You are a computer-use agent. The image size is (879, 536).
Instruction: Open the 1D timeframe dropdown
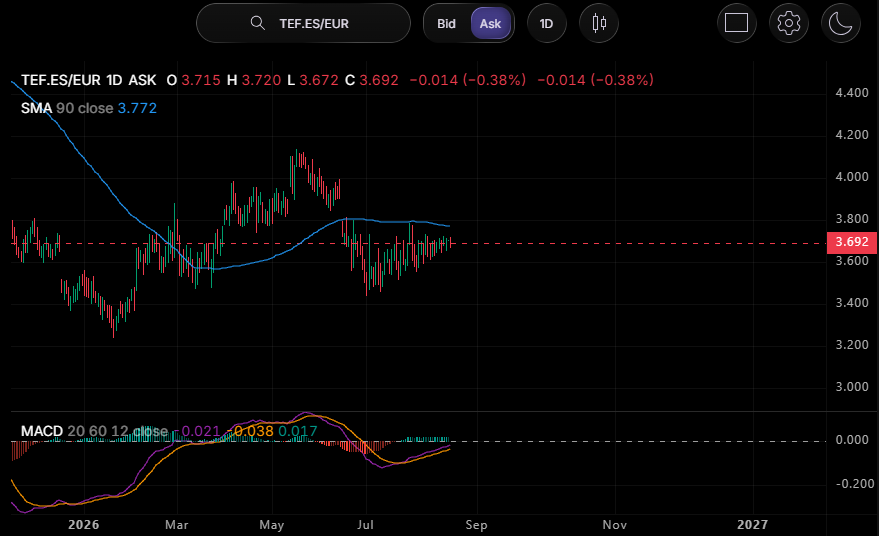(547, 23)
